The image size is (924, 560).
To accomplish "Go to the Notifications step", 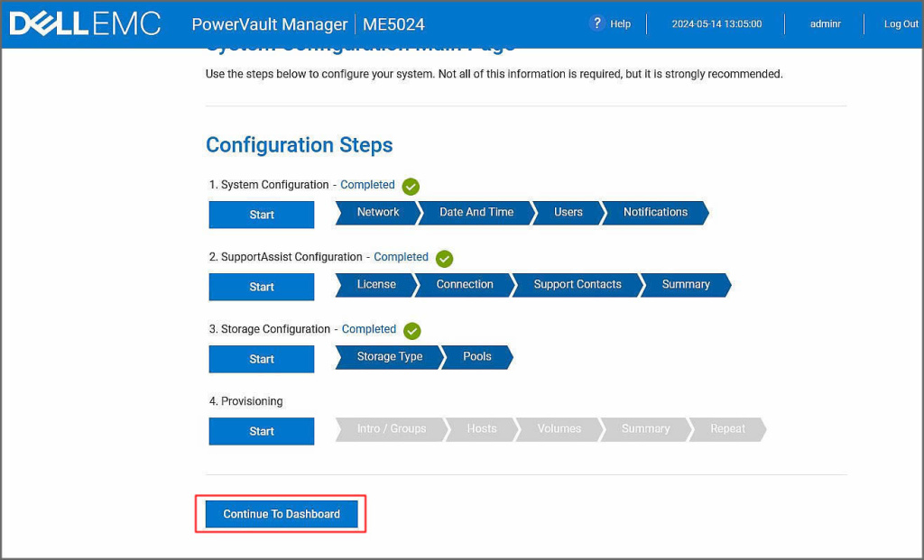I will (655, 213).
